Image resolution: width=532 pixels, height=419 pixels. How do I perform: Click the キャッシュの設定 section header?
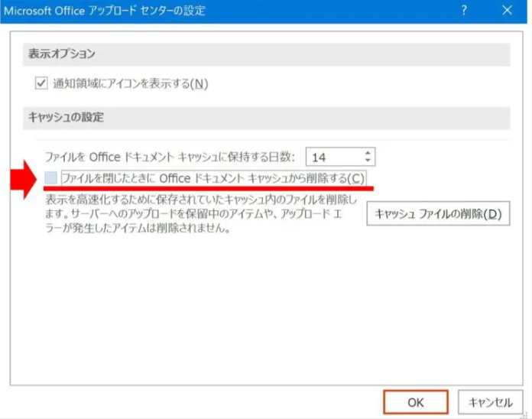tap(266, 118)
